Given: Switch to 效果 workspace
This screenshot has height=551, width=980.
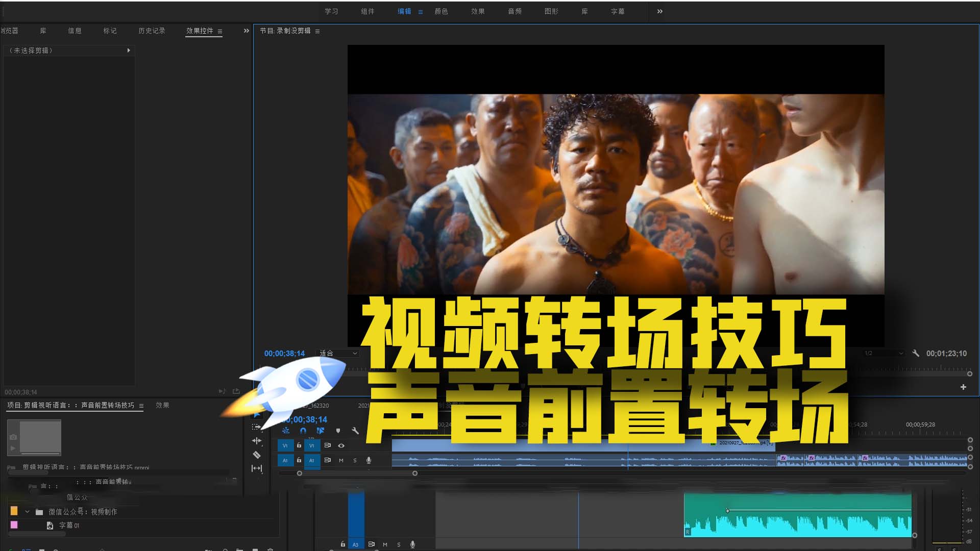Looking at the screenshot, I should click(x=478, y=11).
